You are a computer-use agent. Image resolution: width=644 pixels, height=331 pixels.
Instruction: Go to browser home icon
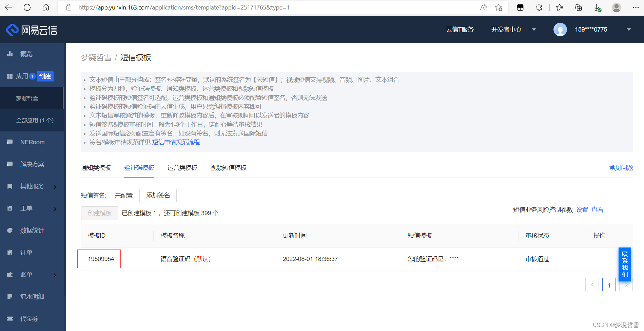46,7
